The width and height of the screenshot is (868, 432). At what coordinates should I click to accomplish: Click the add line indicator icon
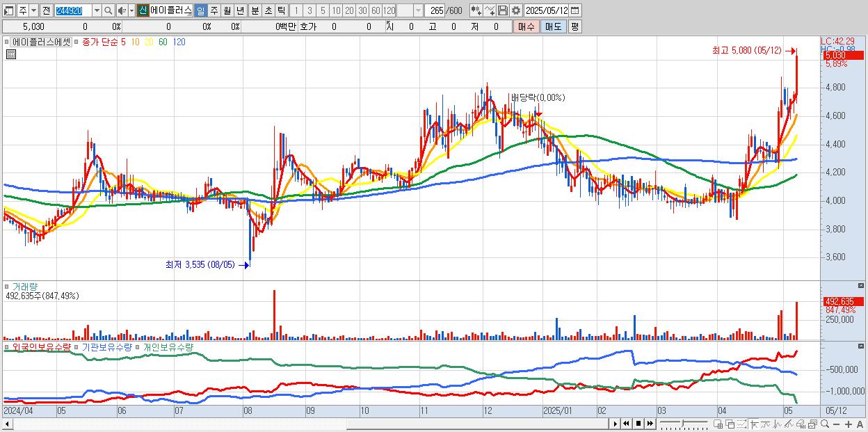click(490, 10)
